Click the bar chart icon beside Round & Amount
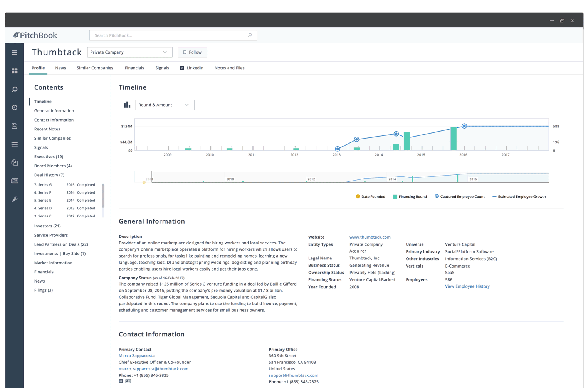 (x=127, y=105)
